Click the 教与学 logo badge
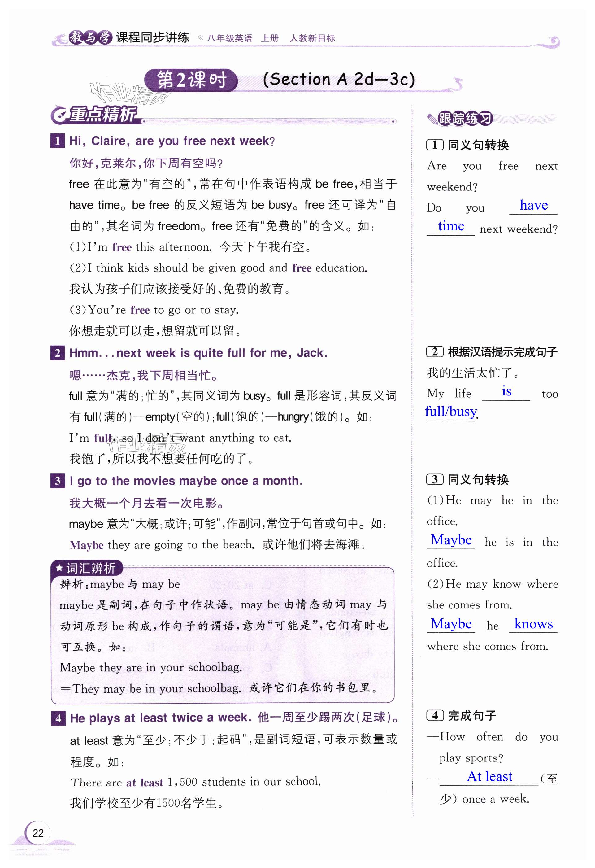Screen dimensions: 595x868 90,37
